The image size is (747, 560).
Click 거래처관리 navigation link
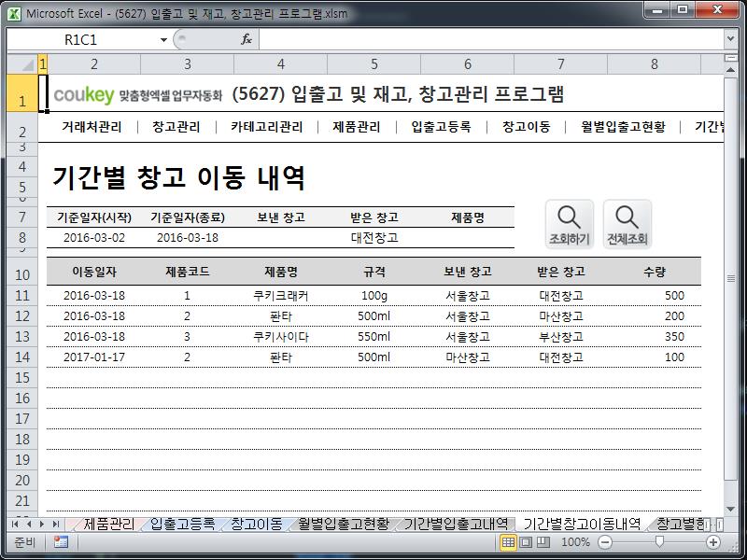[x=92, y=127]
